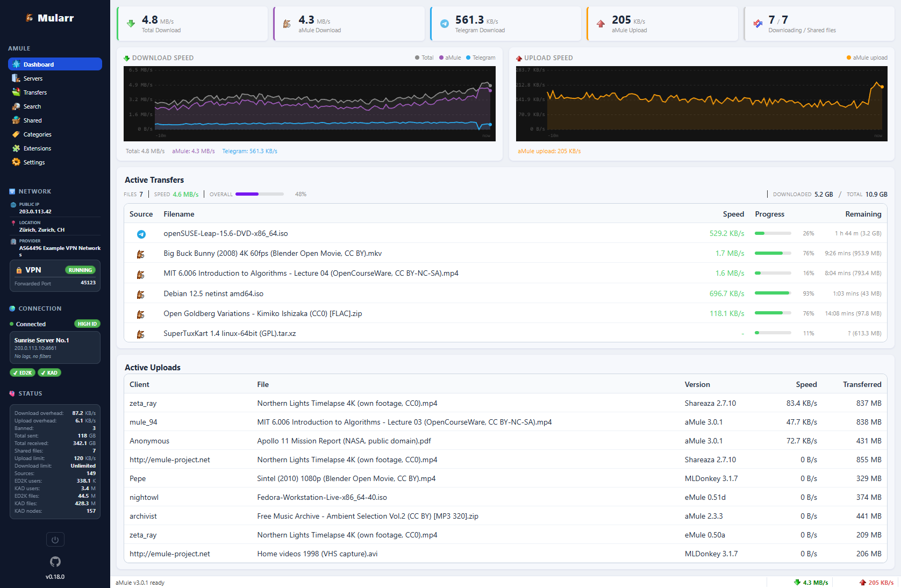Click the openSUSE progress bar at 26%
The height and width of the screenshot is (588, 901).
(x=773, y=233)
